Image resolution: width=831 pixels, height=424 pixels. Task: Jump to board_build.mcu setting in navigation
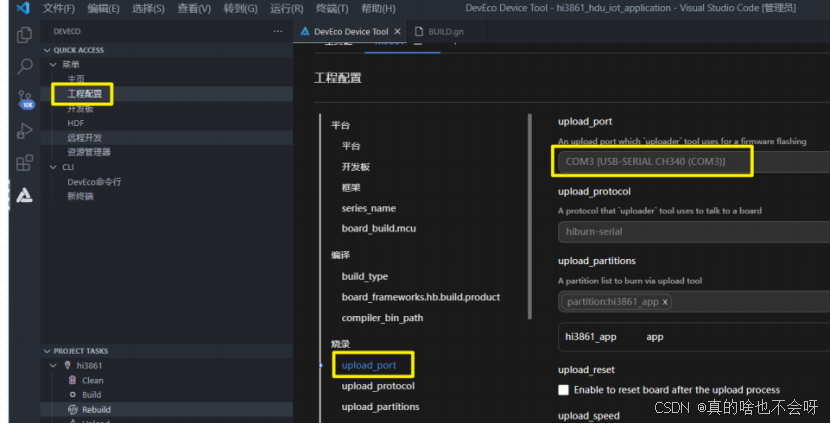tap(379, 228)
